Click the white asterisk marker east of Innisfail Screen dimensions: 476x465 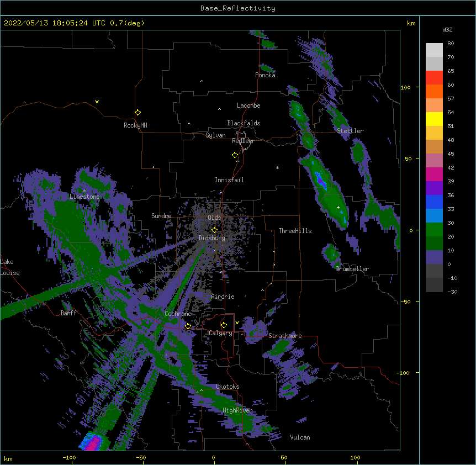(x=277, y=167)
